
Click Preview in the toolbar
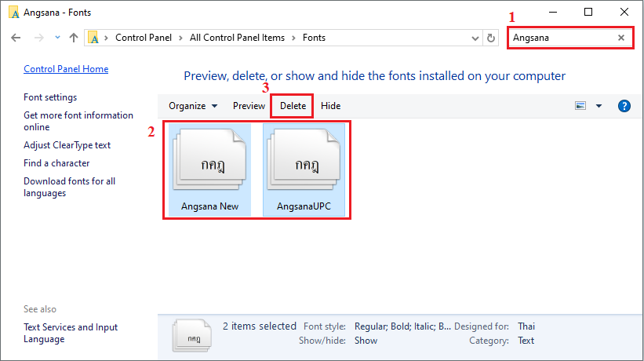(x=249, y=106)
